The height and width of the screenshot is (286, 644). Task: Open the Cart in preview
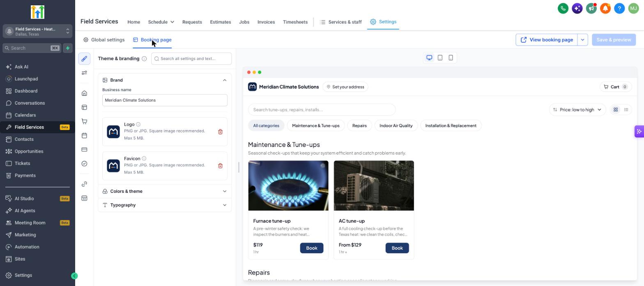point(615,87)
